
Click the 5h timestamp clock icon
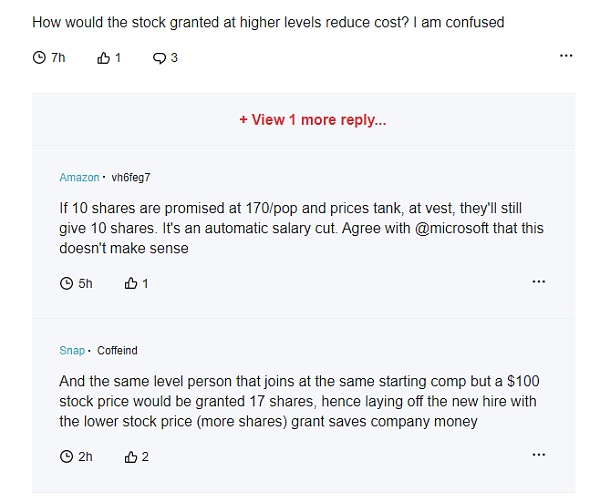pos(66,284)
